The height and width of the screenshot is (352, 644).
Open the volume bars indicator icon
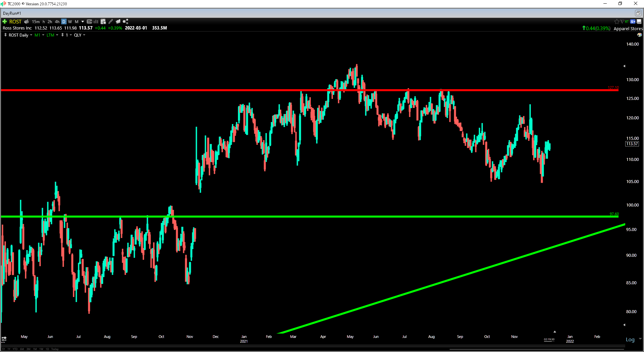pos(96,21)
